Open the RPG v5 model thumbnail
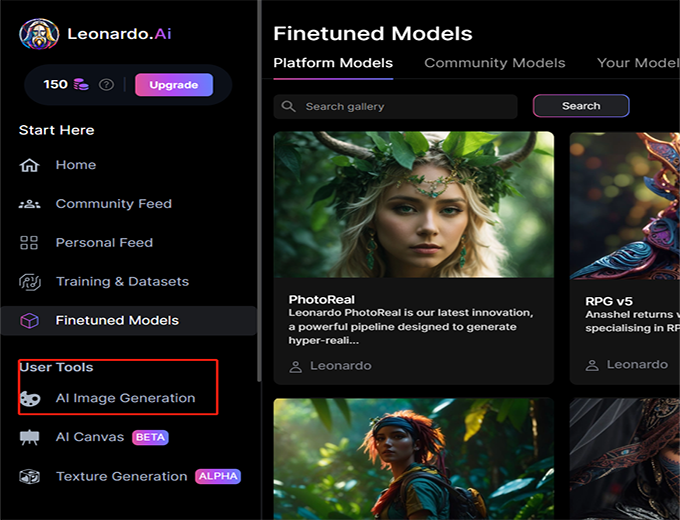This screenshot has height=520, width=680. click(x=625, y=204)
